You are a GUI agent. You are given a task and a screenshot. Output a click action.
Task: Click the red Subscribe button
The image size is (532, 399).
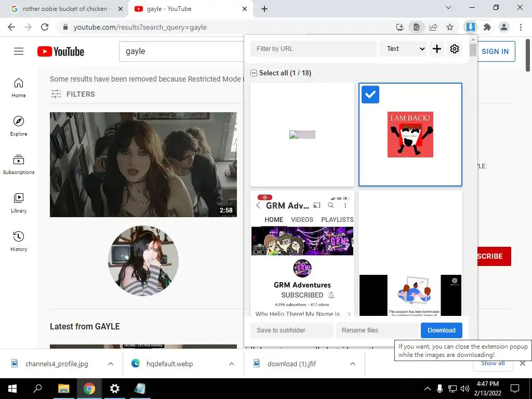(x=494, y=256)
